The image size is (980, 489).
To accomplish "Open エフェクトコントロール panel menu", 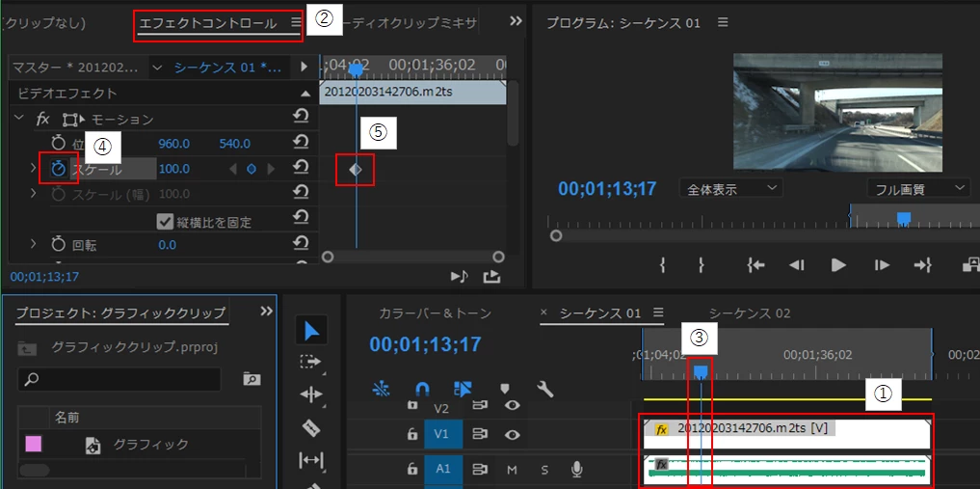I will 296,22.
